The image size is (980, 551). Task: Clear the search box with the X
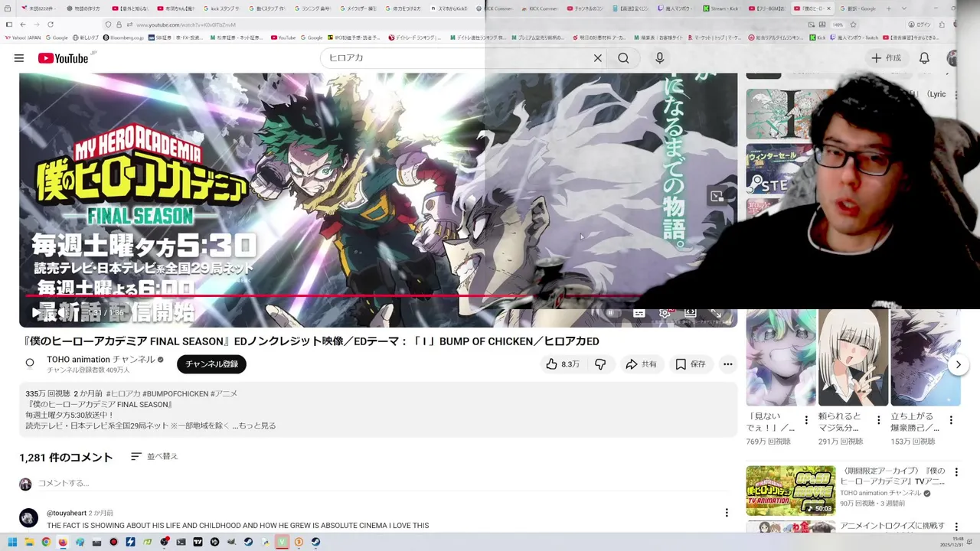pyautogui.click(x=598, y=58)
